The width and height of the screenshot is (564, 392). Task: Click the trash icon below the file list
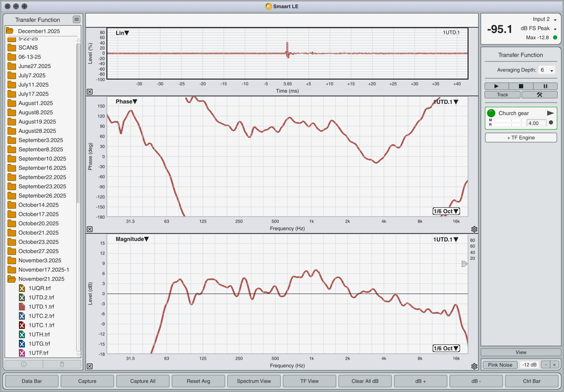[x=62, y=364]
